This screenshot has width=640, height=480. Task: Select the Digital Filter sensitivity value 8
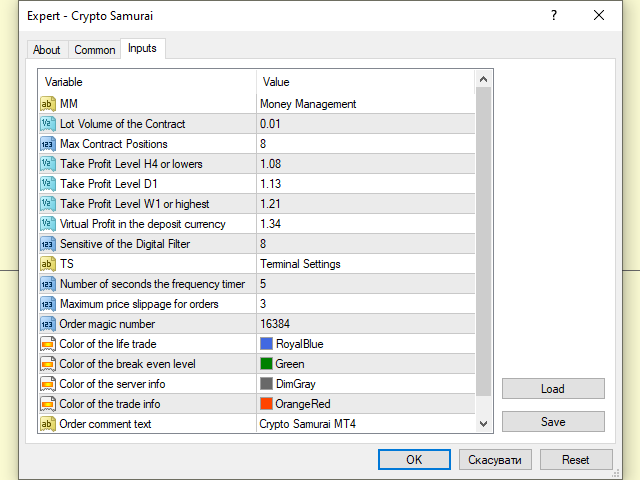tap(263, 244)
